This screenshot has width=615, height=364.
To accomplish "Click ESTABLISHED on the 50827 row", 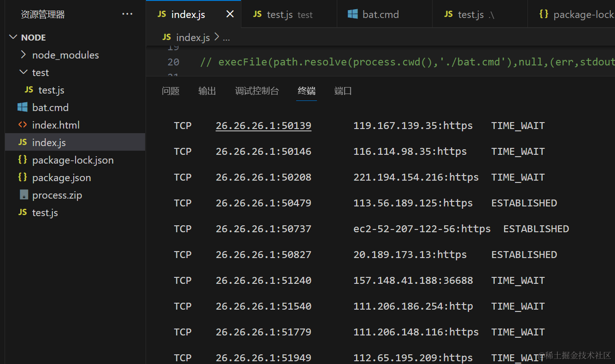I will (524, 255).
